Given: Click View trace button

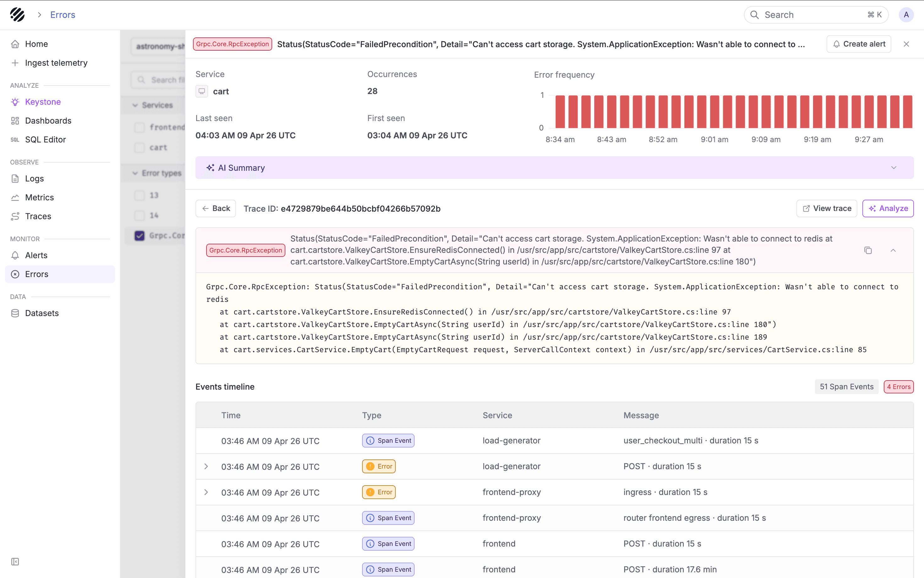Looking at the screenshot, I should click(827, 208).
